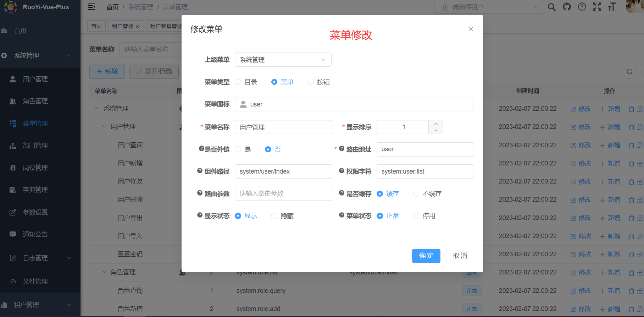
Task: Click the 展开/折叠 button
Action: click(154, 72)
